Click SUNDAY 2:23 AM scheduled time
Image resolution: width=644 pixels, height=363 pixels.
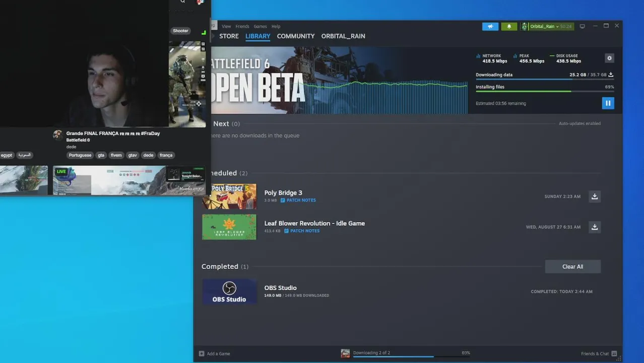(x=562, y=197)
